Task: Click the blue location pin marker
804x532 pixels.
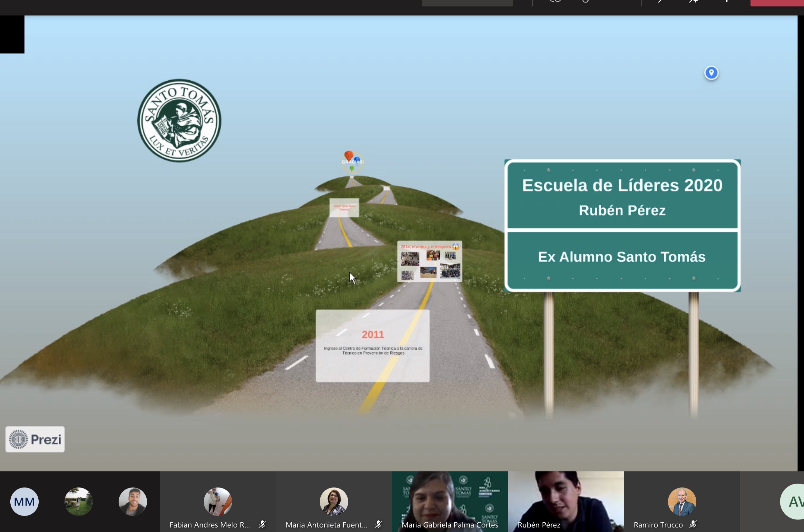Action: pos(711,73)
